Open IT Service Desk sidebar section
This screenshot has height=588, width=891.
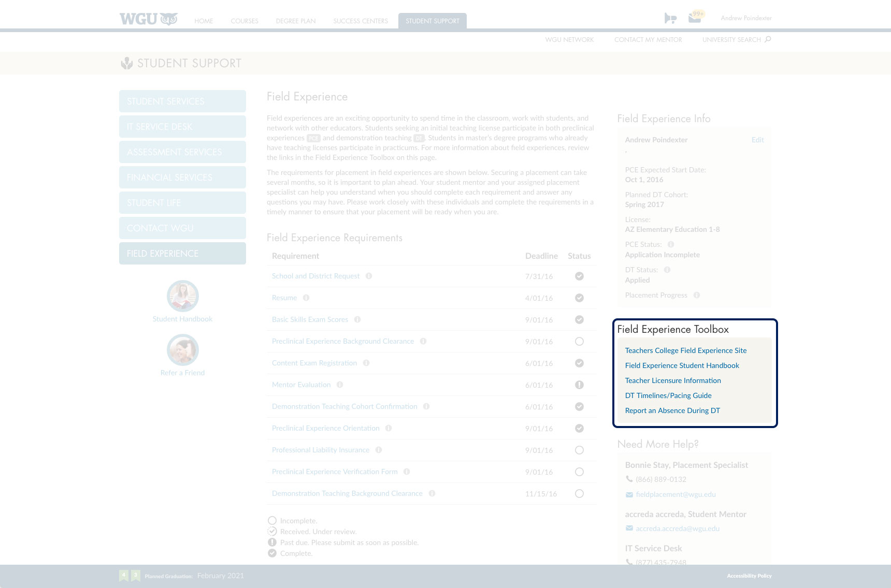pyautogui.click(x=182, y=127)
